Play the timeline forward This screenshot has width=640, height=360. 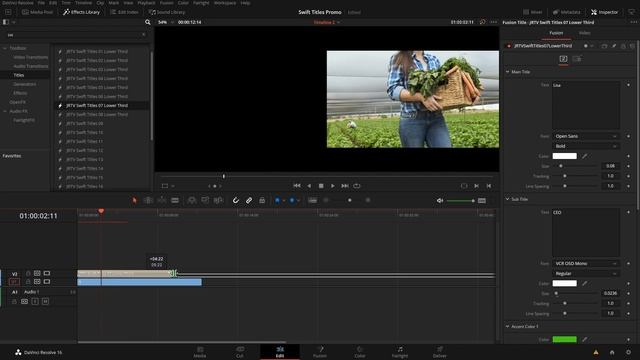pyautogui.click(x=333, y=186)
